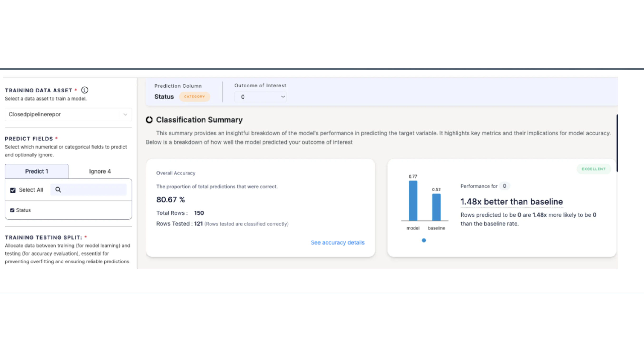Switch to the Ignore 4 tab
Image resolution: width=644 pixels, height=362 pixels.
tap(100, 171)
